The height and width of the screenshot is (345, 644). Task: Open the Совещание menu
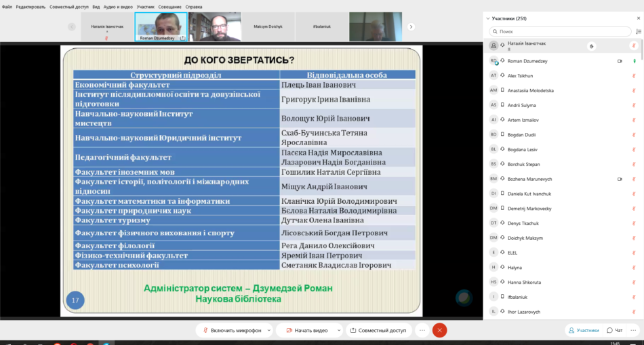pyautogui.click(x=169, y=7)
